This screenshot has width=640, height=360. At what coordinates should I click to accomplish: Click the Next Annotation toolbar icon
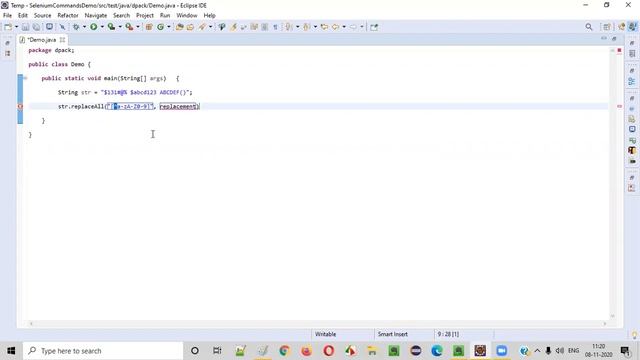289,27
